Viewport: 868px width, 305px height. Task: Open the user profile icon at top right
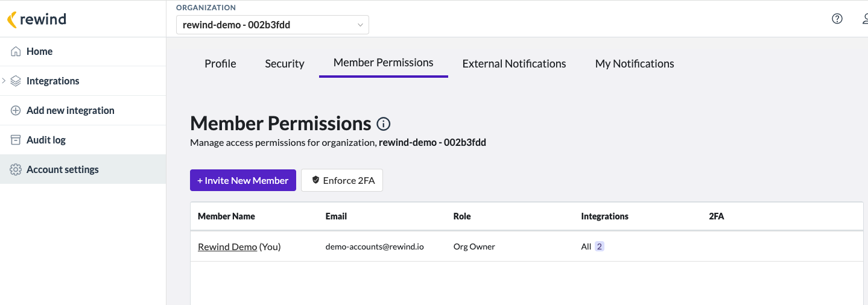point(865,19)
